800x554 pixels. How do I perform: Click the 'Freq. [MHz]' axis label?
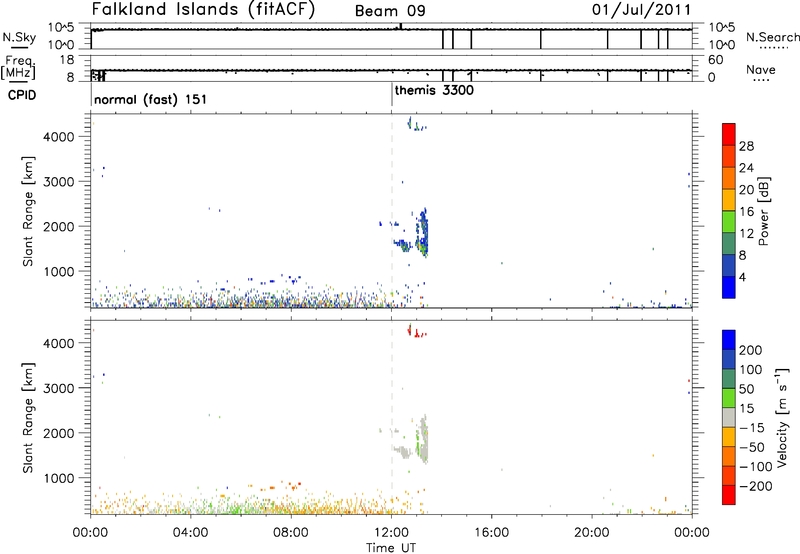point(18,67)
